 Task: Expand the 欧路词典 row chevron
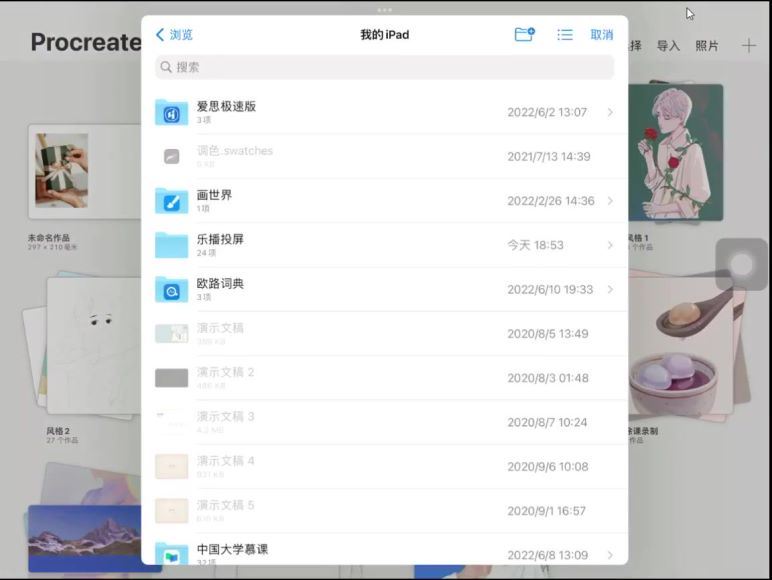[610, 290]
